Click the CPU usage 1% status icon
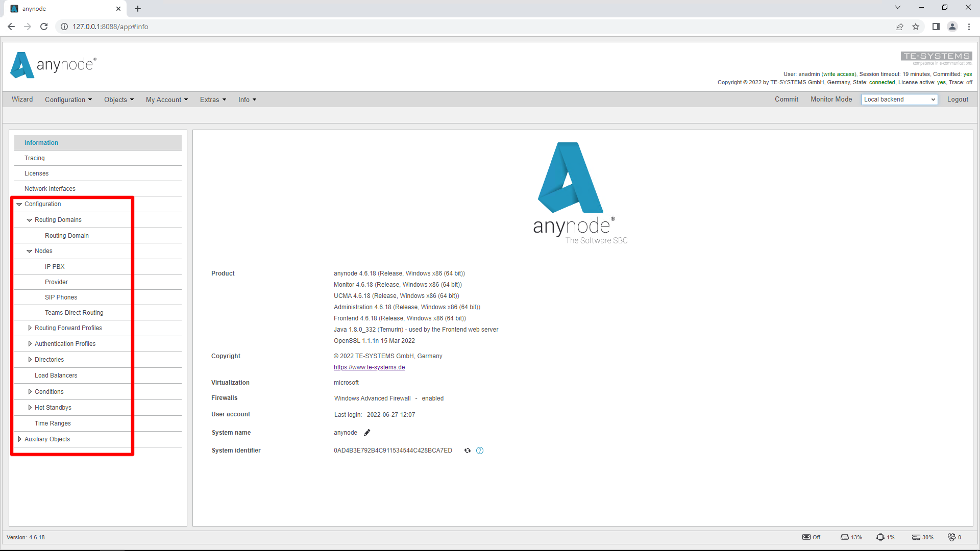This screenshot has height=551, width=980. pos(886,537)
